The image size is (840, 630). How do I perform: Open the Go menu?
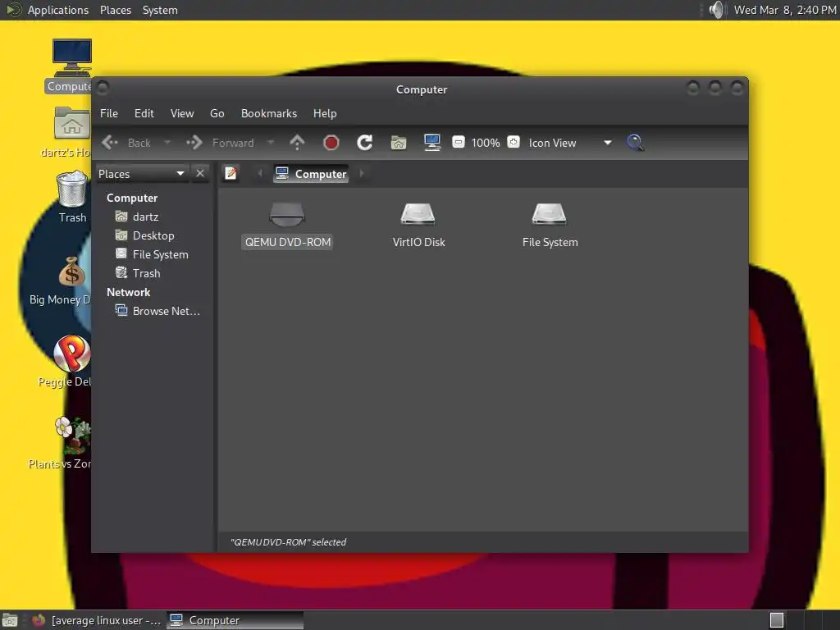[x=217, y=113]
